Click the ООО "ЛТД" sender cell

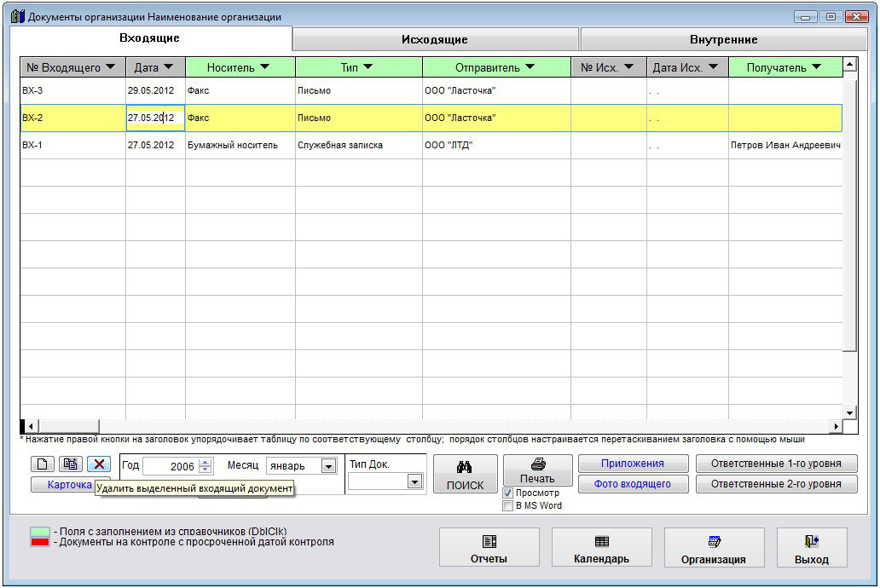click(x=496, y=145)
